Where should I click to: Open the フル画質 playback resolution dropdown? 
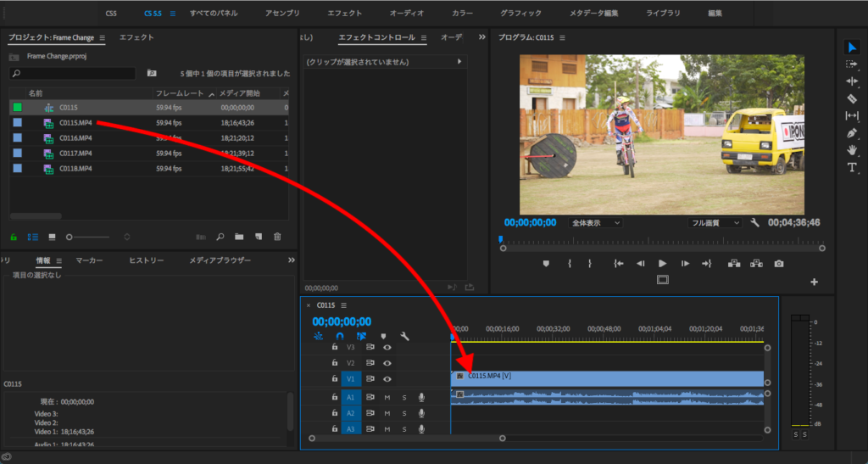coord(715,222)
